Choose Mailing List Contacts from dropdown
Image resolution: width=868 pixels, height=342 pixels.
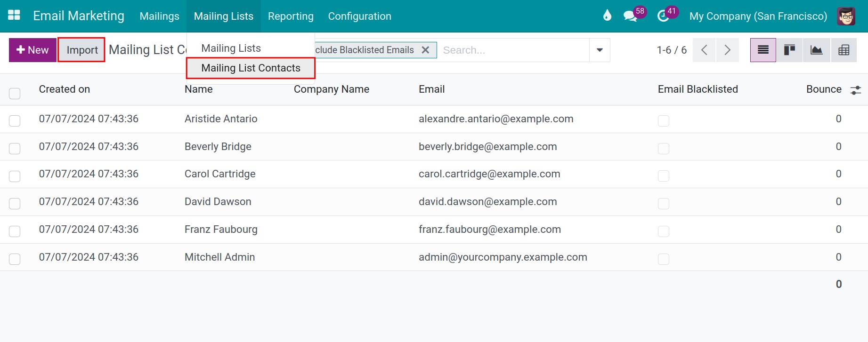[x=251, y=68]
